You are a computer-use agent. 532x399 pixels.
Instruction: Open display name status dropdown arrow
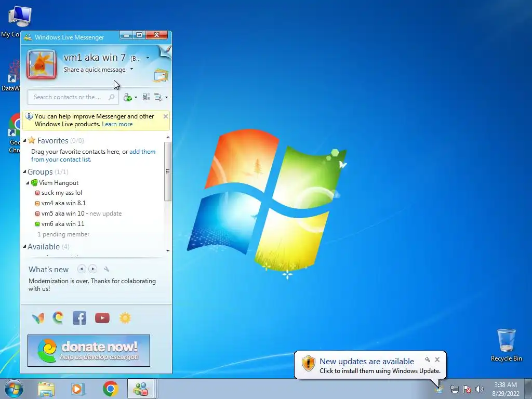pyautogui.click(x=148, y=58)
